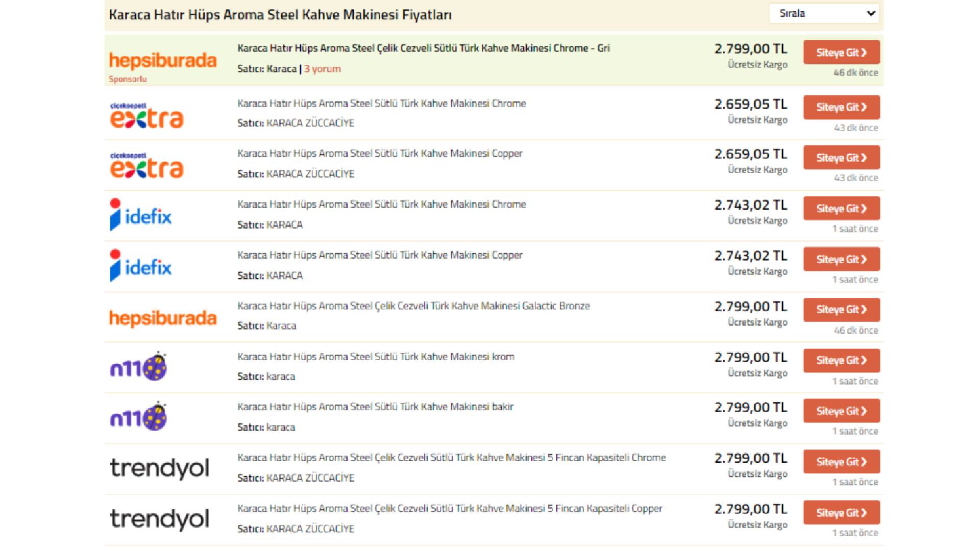
Task: Open extra's 'Sütlü Türk Kahve Makinesi Copper' title
Action: (380, 153)
